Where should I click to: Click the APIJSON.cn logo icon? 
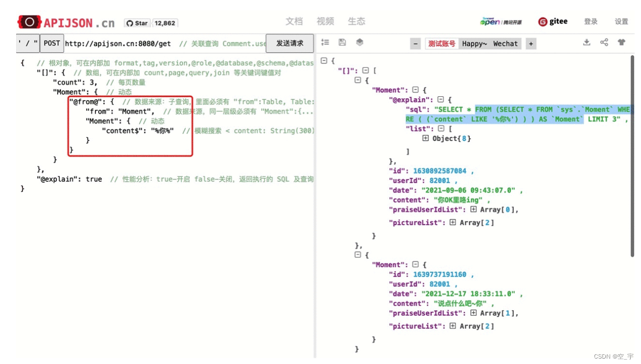point(29,21)
